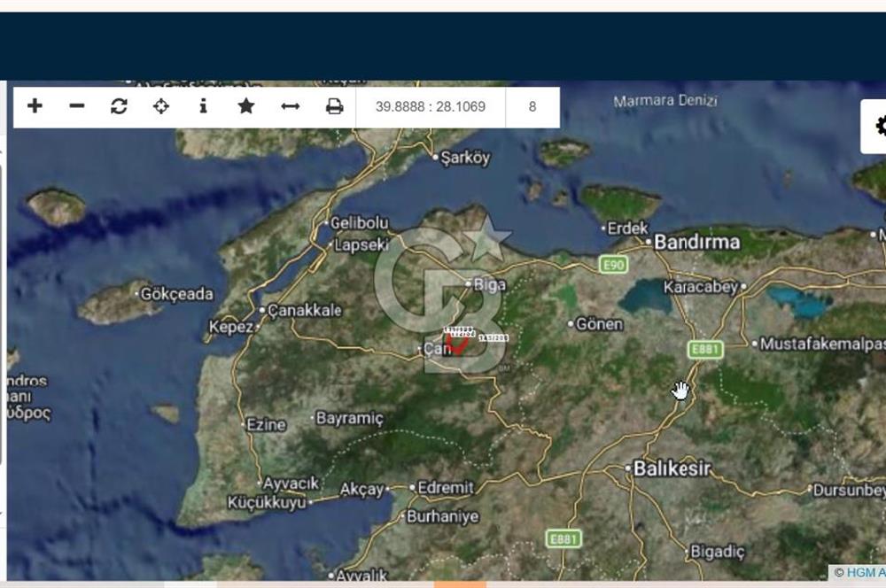This screenshot has width=886, height=588.
Task: Open the settings gear panel
Action: [879, 126]
